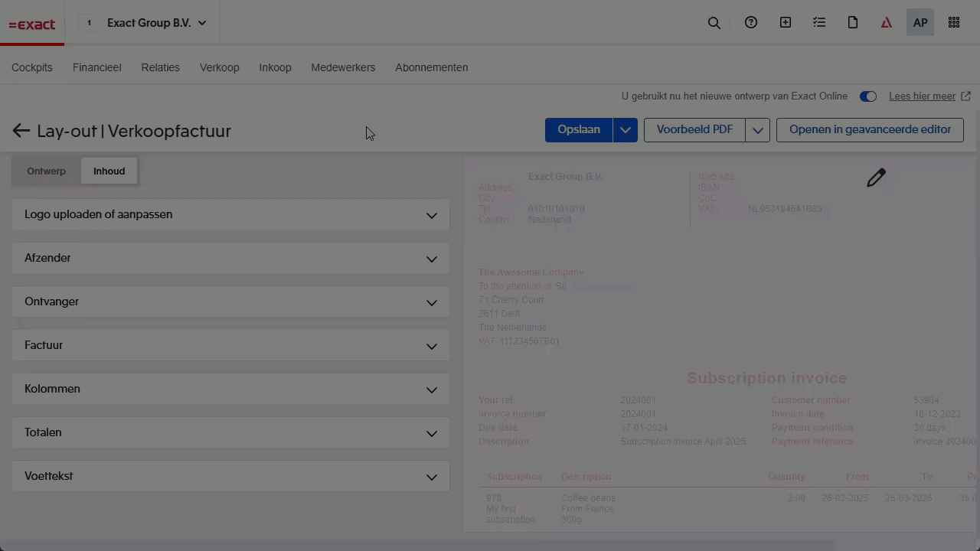Open the Abonnementen menu
The height and width of the screenshot is (551, 980).
tap(431, 67)
